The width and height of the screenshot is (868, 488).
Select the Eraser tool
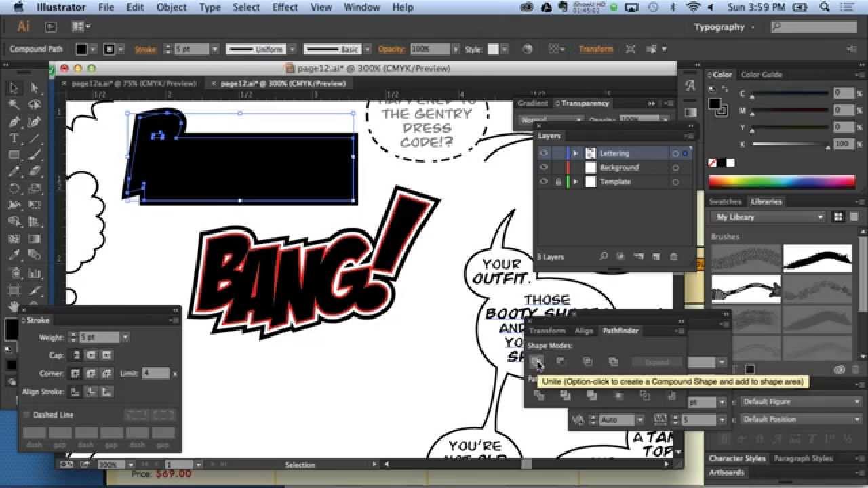pyautogui.click(x=35, y=171)
